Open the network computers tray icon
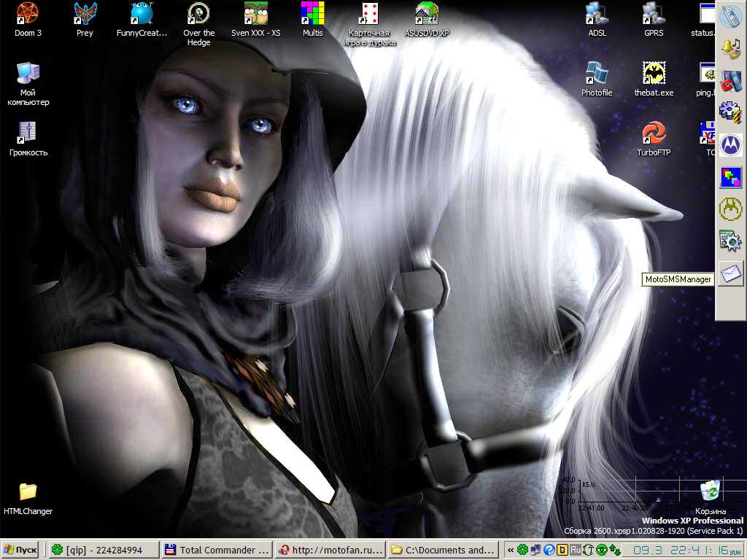Viewport: 747px width, 560px height. (x=536, y=550)
